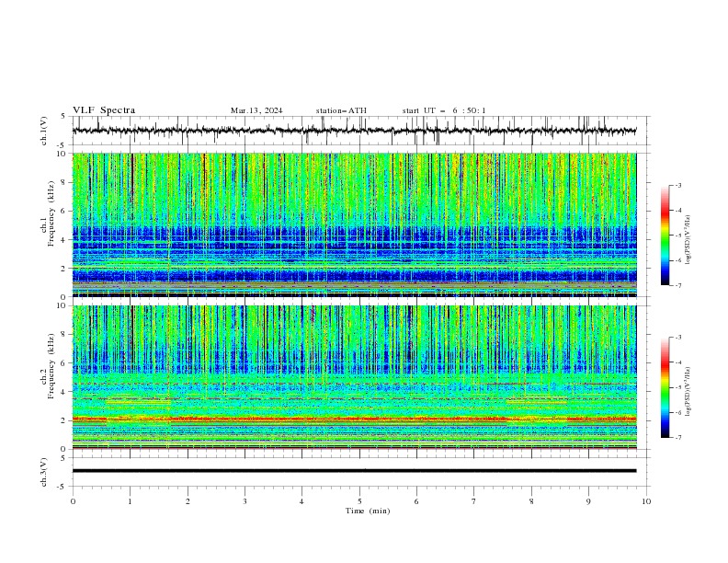Click time axis tick label "5"

[x=359, y=501]
